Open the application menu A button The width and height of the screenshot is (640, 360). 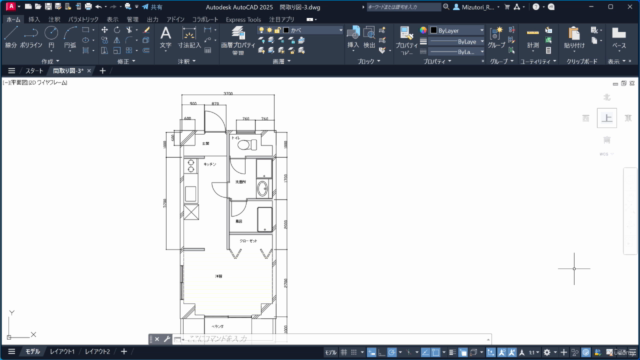coord(11,7)
